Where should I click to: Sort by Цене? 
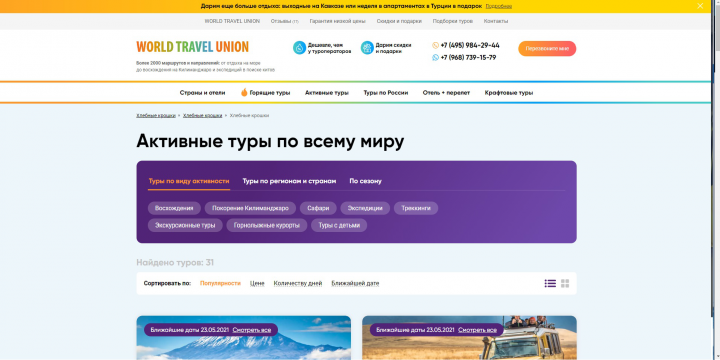click(x=257, y=283)
